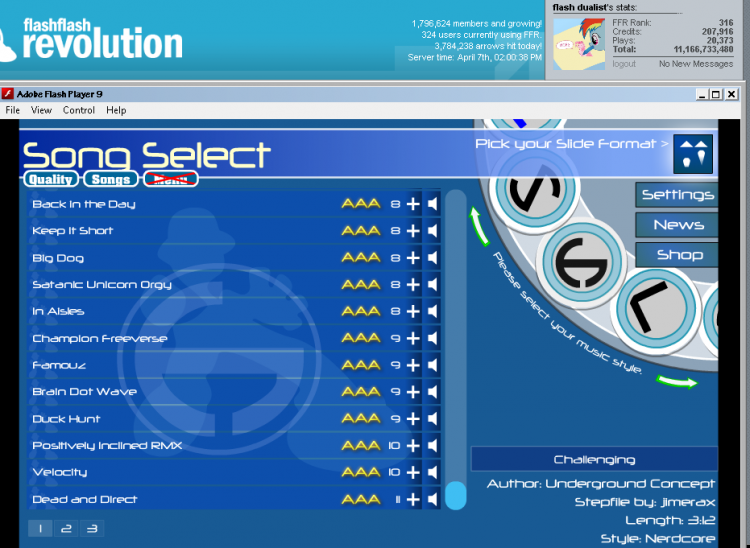Open the Shop button
Image resolution: width=750 pixels, height=548 pixels.
tap(677, 254)
